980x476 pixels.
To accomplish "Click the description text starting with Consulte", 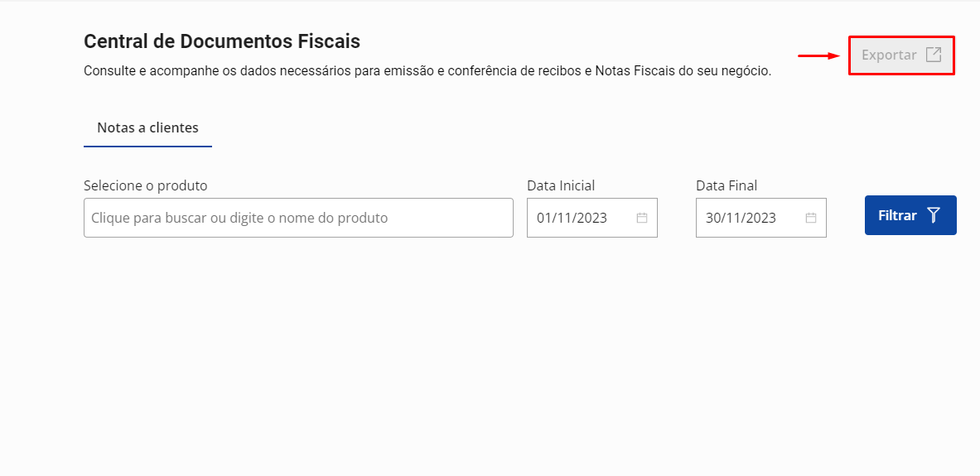I will (x=331, y=71).
